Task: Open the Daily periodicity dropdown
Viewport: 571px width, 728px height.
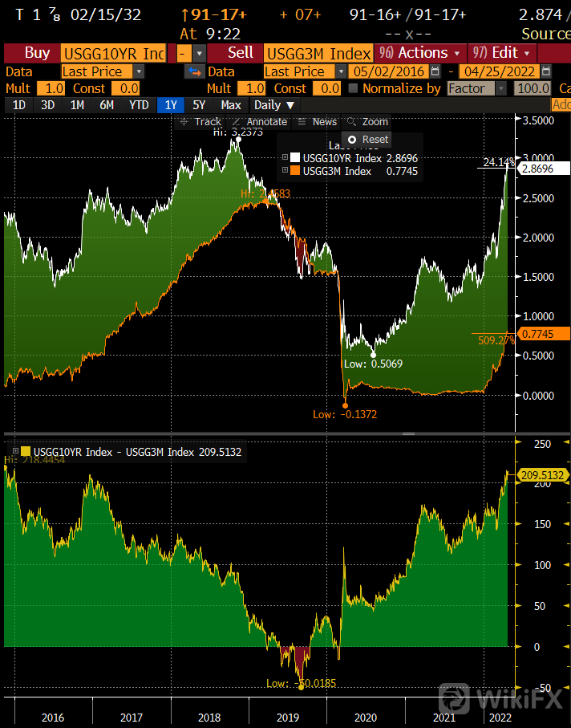Action: point(274,105)
